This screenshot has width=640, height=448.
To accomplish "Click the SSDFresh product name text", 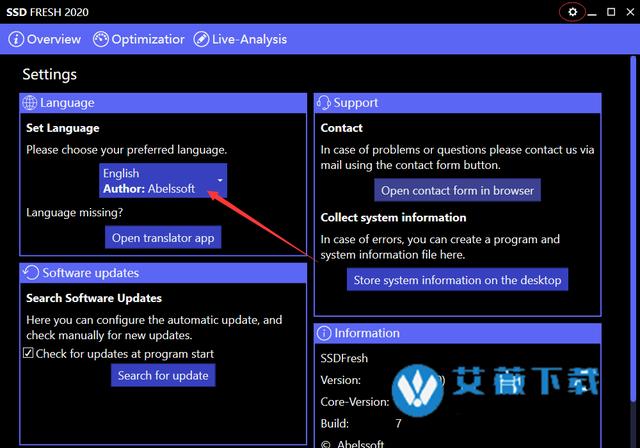I will tap(344, 358).
